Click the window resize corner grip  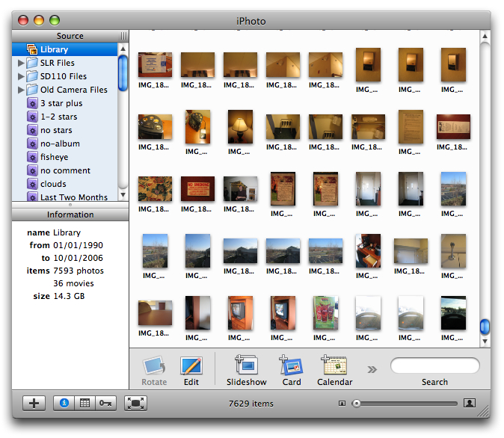484,412
